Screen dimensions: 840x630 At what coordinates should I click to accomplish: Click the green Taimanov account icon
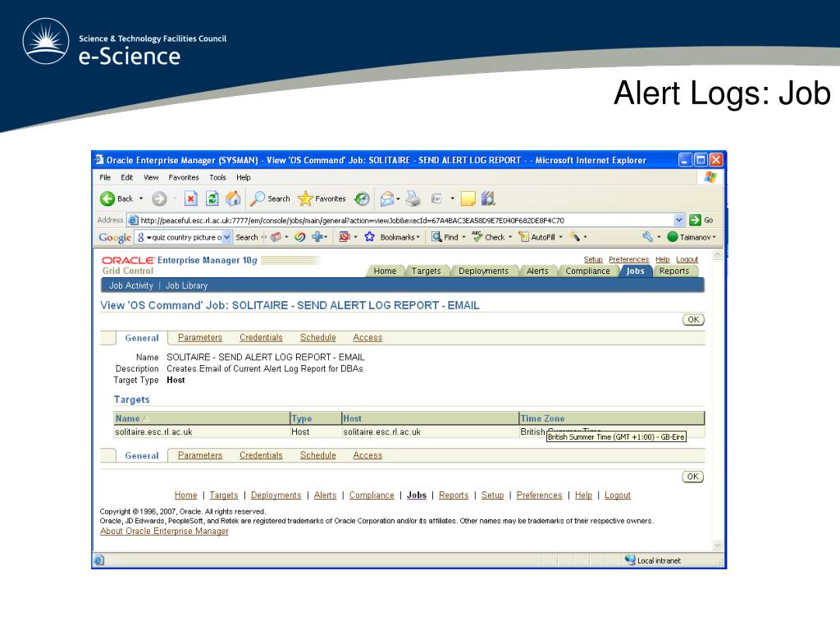(x=673, y=237)
